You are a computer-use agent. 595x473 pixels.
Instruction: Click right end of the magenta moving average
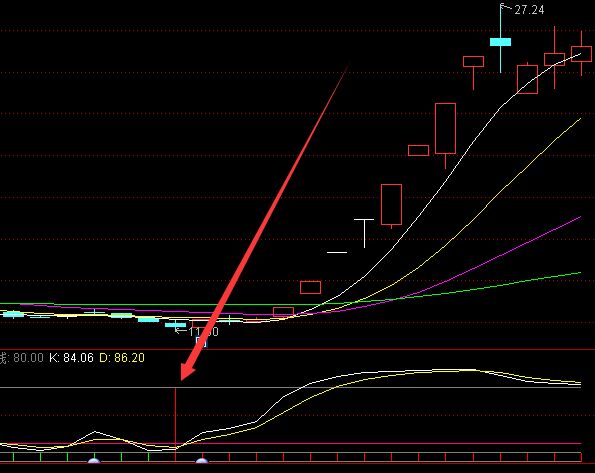point(580,217)
